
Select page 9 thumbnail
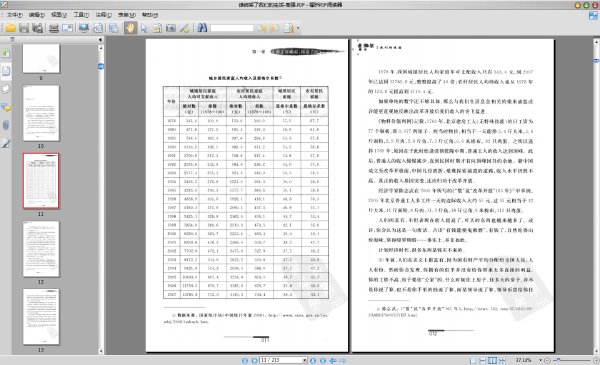pyautogui.click(x=41, y=58)
